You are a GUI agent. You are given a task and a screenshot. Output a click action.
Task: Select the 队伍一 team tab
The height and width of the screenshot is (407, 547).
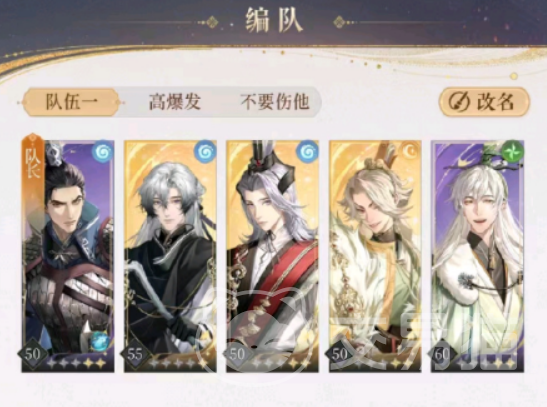pyautogui.click(x=71, y=102)
